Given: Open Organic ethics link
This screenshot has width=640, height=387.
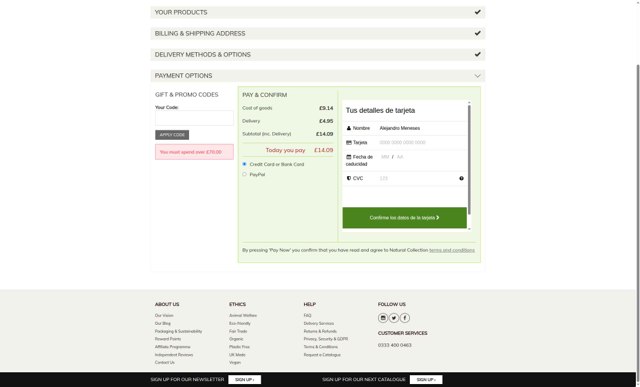Looking at the screenshot, I should [x=236, y=339].
